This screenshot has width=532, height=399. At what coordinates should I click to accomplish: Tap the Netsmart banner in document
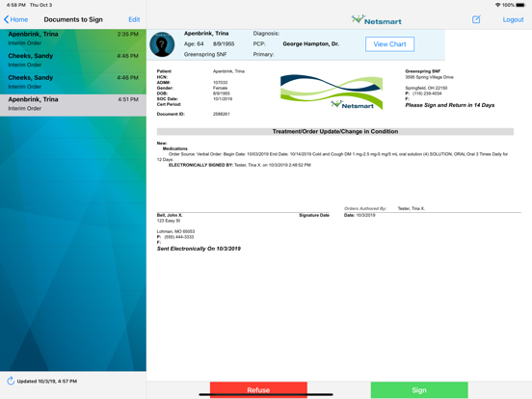click(332, 92)
